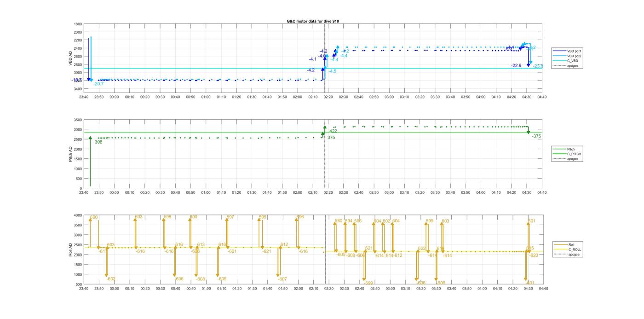Click the "03:00" time tick below the VBD plot

click(389, 97)
